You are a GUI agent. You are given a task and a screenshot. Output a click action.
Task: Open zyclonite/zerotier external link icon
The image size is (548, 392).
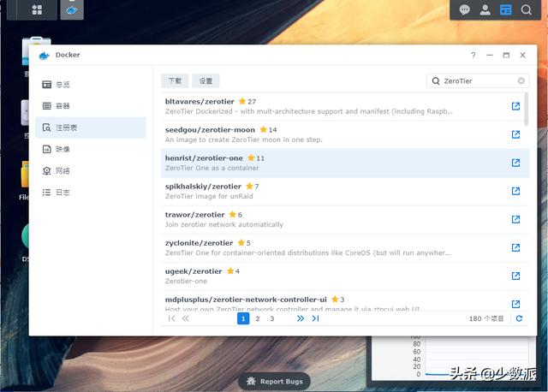[515, 247]
